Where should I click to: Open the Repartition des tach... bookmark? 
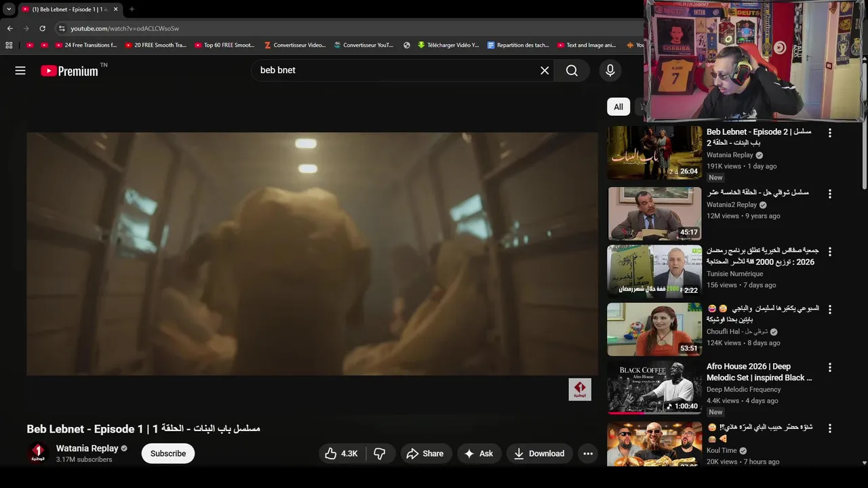tap(518, 45)
